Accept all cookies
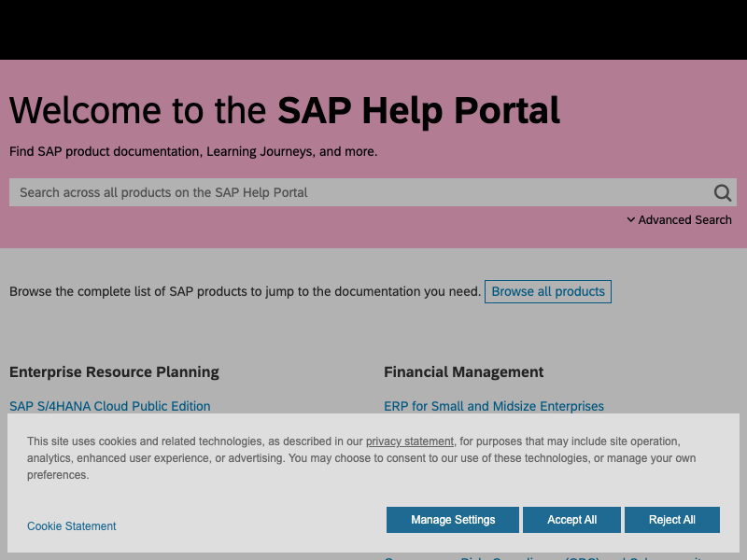The height and width of the screenshot is (560, 747). (x=571, y=520)
